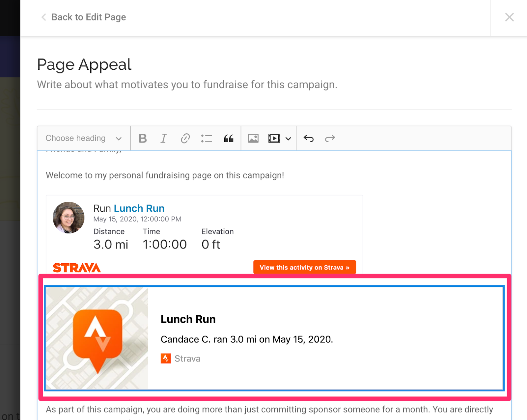This screenshot has height=420, width=527.
Task: Insert a hyperlink
Action: coord(185,138)
